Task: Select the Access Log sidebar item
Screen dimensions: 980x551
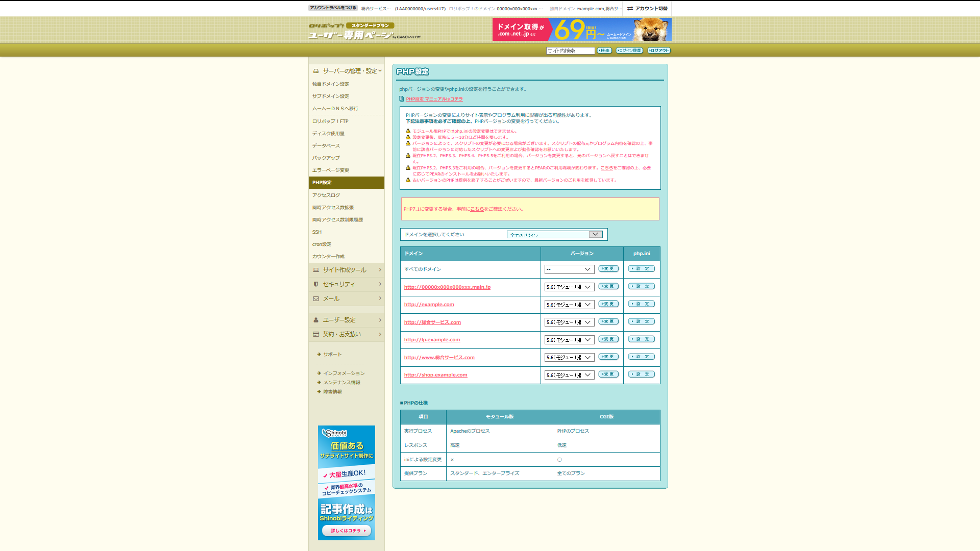Action: point(326,195)
